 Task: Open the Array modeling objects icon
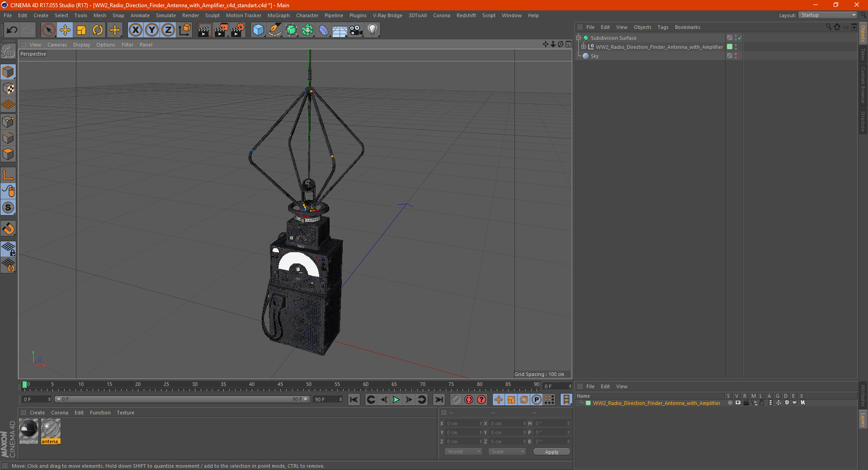[308, 30]
